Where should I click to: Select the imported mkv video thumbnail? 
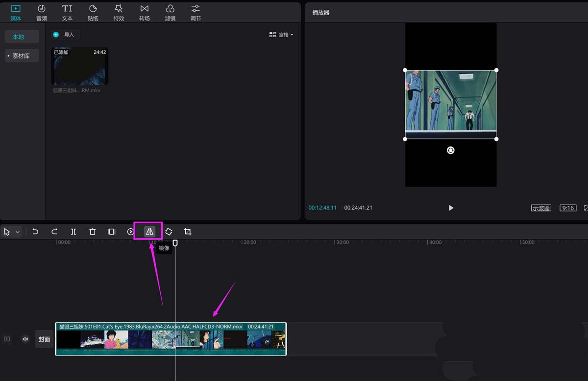point(79,66)
